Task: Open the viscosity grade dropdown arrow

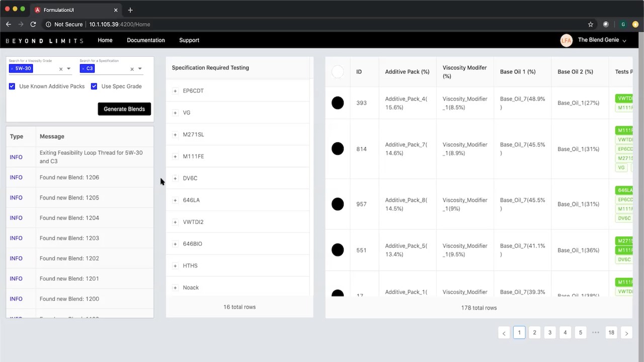Action: point(69,69)
